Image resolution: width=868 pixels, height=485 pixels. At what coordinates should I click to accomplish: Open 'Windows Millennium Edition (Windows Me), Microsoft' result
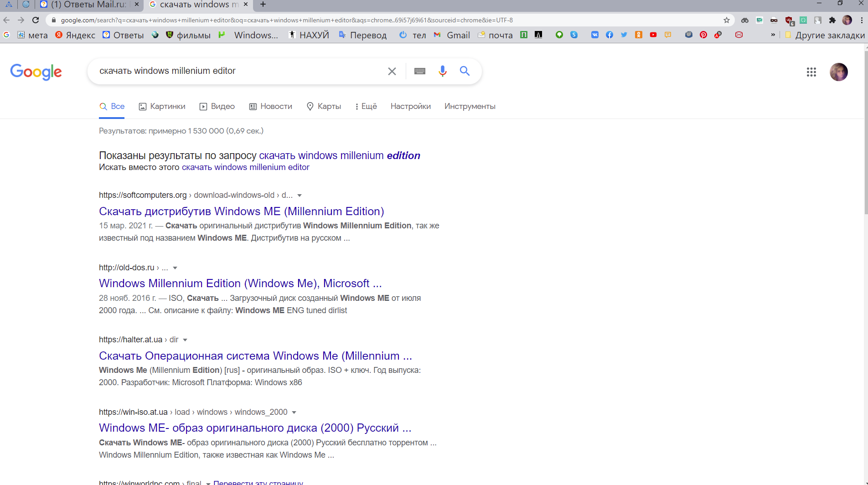click(240, 284)
